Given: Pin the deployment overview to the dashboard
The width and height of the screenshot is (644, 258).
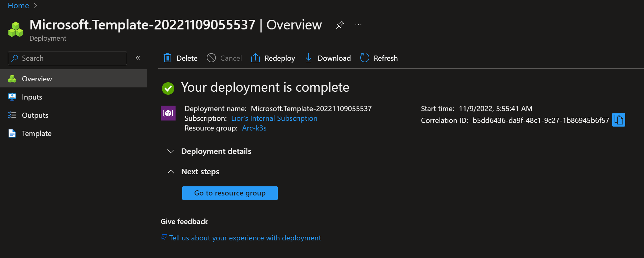Looking at the screenshot, I should coord(340,25).
